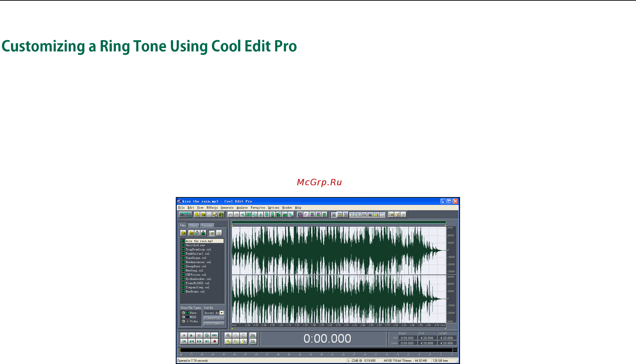The height and width of the screenshot is (364, 636).
Task: Enable Loop play infinity button
Action: [215, 335]
